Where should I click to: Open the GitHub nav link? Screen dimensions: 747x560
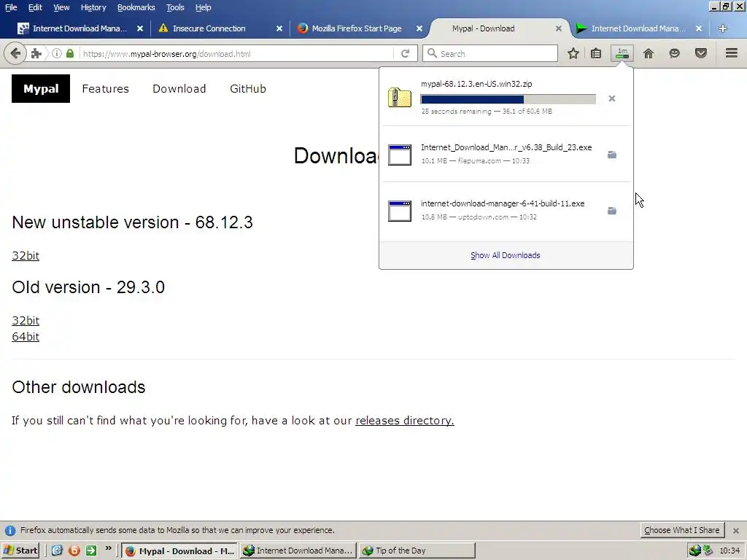pos(248,88)
